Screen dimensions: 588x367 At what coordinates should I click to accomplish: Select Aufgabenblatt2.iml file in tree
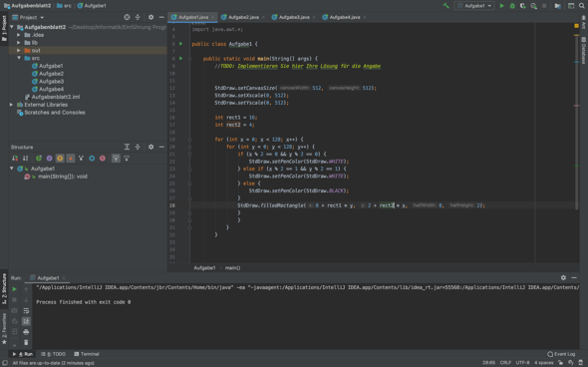(x=56, y=97)
